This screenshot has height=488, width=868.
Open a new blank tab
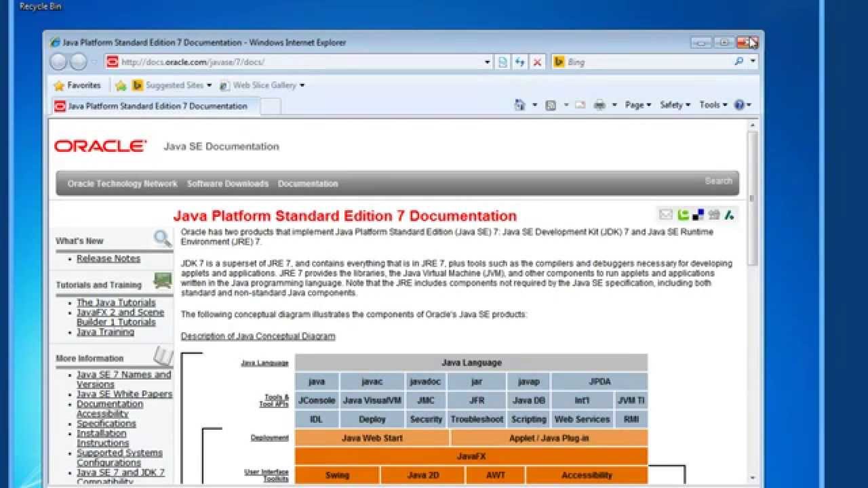point(271,106)
